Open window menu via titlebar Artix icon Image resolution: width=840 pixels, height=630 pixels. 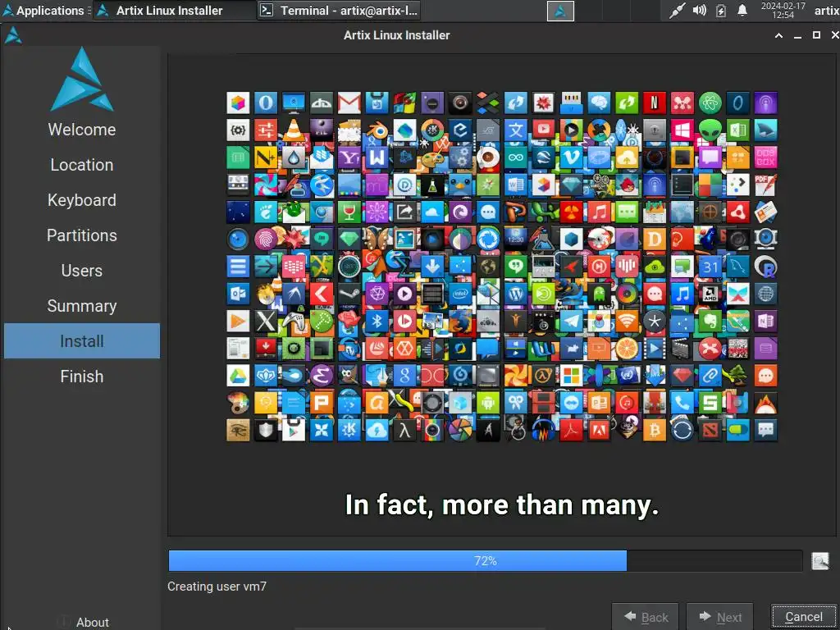coord(13,35)
